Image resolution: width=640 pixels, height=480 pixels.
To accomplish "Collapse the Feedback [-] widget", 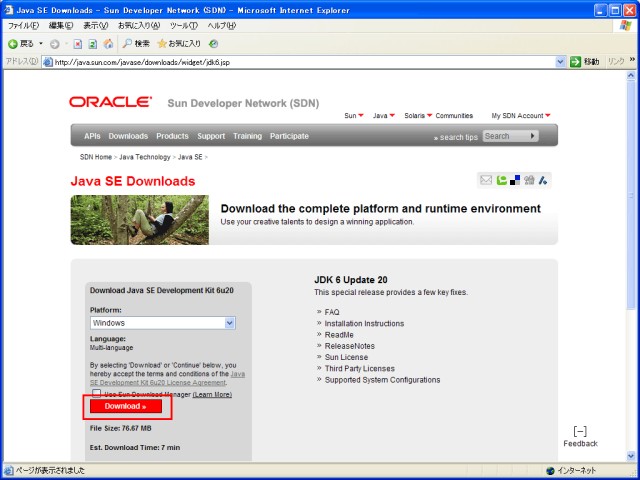I will point(580,431).
